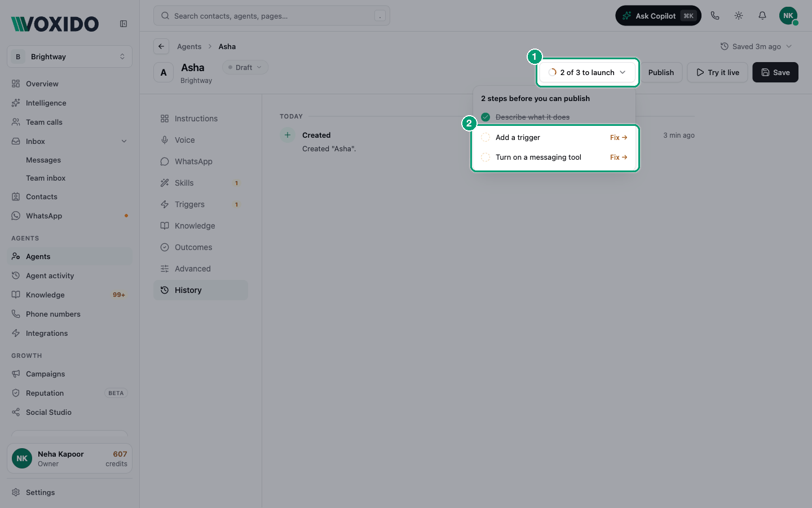Open Campaigns in sidebar

coord(69,374)
